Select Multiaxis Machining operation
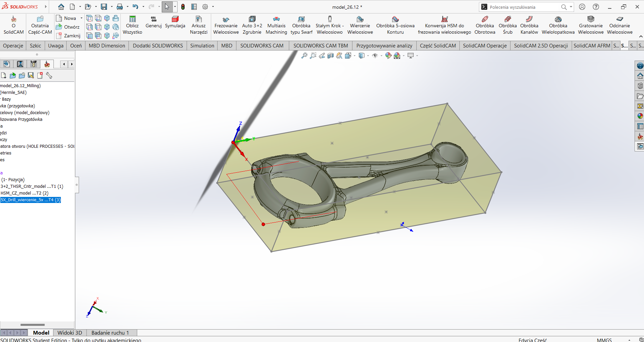This screenshot has width=644, height=342. pyautogui.click(x=276, y=25)
